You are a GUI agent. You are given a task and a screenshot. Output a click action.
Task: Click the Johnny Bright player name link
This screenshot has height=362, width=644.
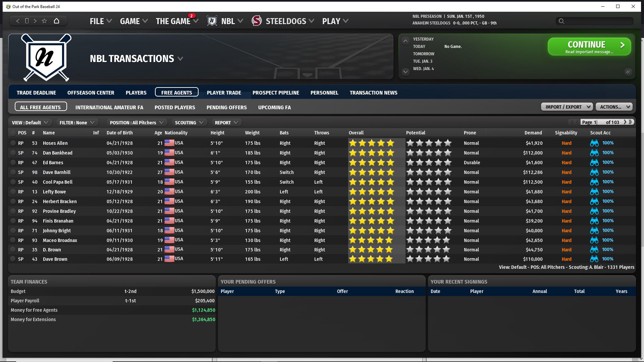[57, 231]
